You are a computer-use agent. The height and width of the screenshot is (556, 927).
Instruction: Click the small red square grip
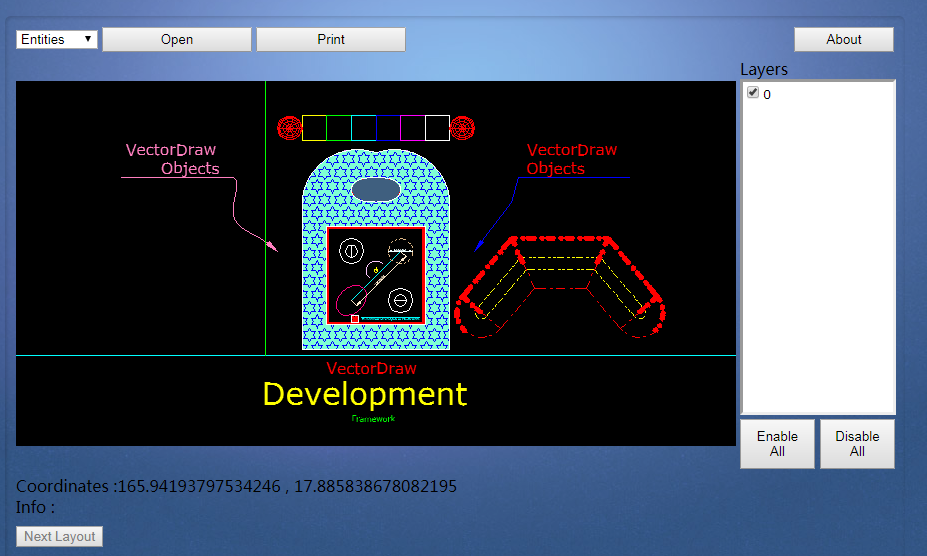click(x=355, y=319)
